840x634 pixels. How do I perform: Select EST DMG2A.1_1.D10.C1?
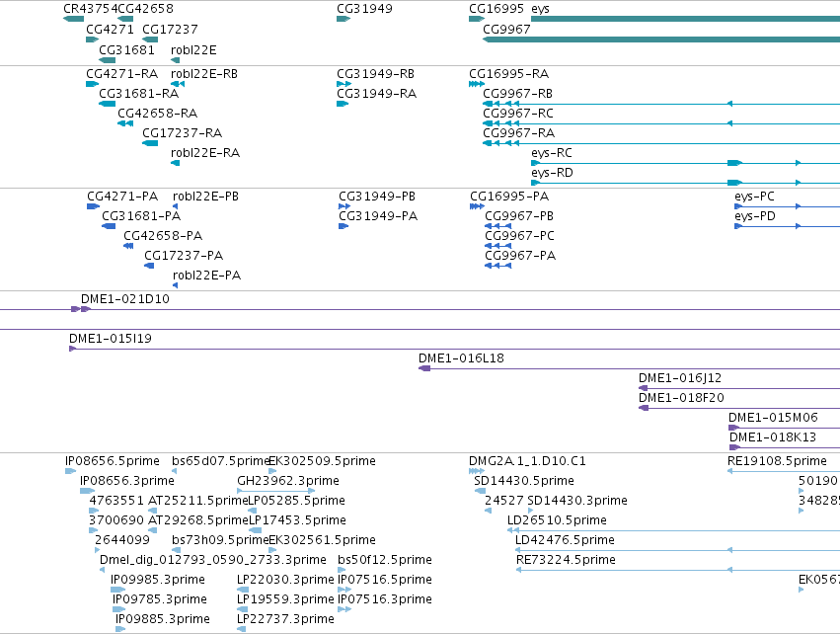[527, 461]
